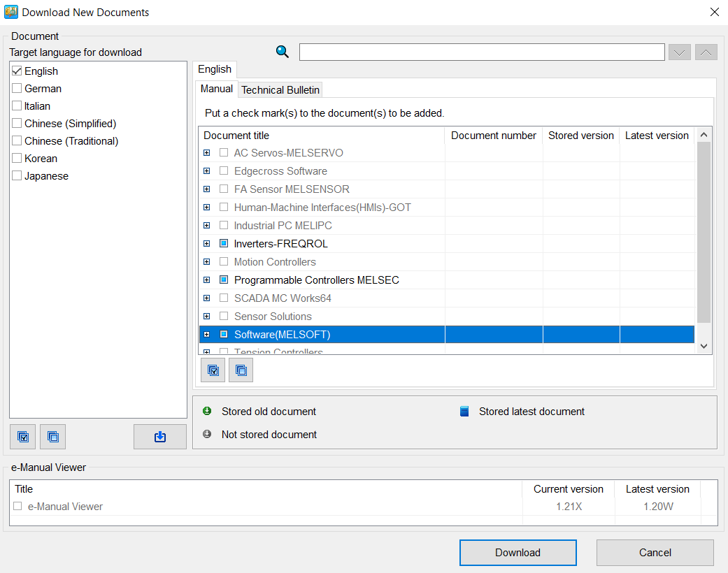Viewport: 728px width, 573px height.
Task: Click the document list vertical scrollbar thumb
Action: click(x=704, y=233)
